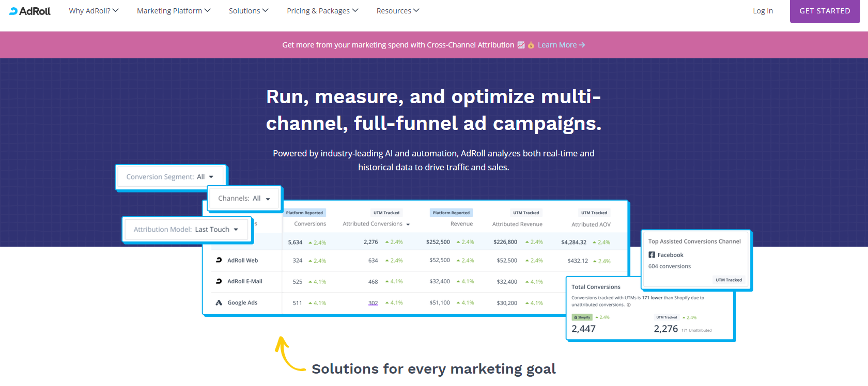Open the Marketing Platform menu
The image size is (868, 386).
[x=174, y=11]
